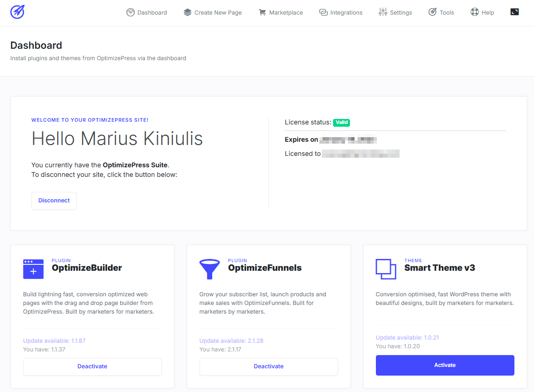Click the OptimizeBuilder plugin icon
Viewport: 534px width, 392px height.
click(x=33, y=269)
